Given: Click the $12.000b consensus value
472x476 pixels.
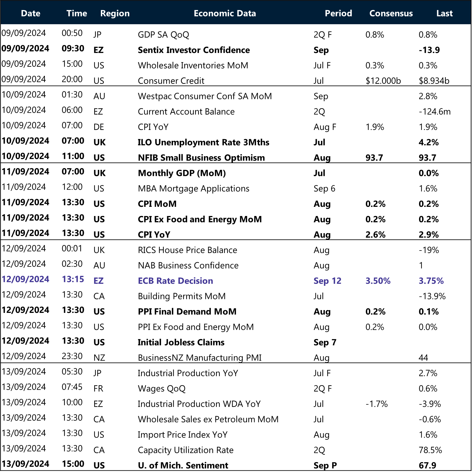Looking at the screenshot, I should tap(383, 81).
